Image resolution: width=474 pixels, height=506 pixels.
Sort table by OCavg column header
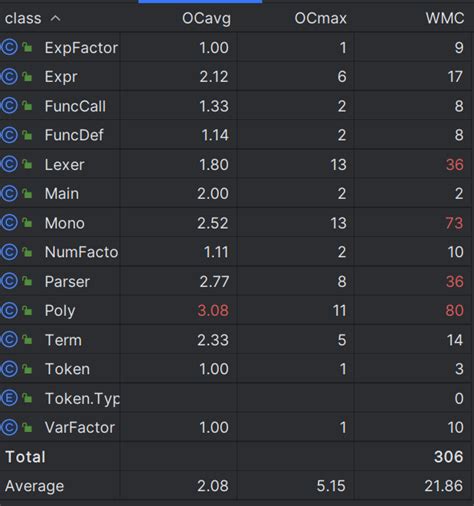(206, 18)
